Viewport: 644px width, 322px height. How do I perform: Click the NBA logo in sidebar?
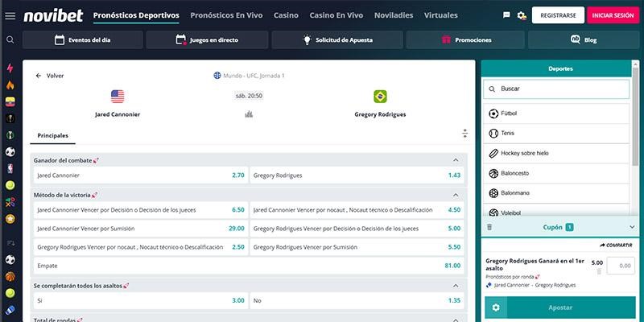[10, 168]
